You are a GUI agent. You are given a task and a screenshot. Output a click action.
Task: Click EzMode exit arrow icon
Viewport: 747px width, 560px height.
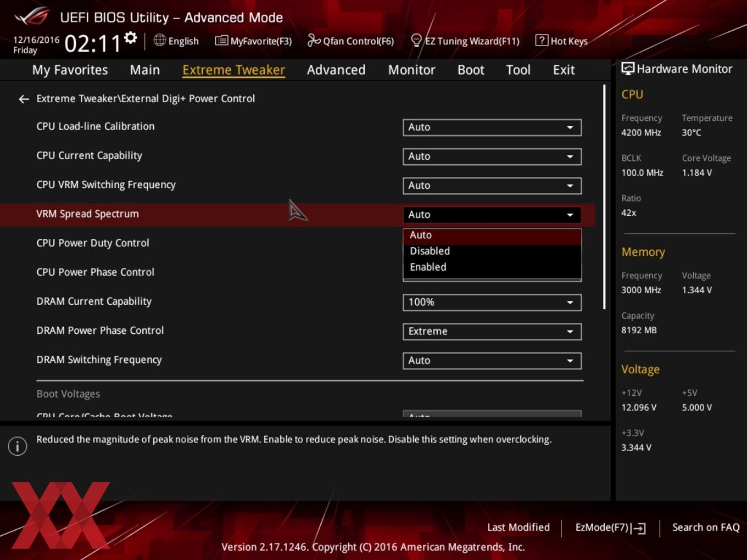[638, 528]
